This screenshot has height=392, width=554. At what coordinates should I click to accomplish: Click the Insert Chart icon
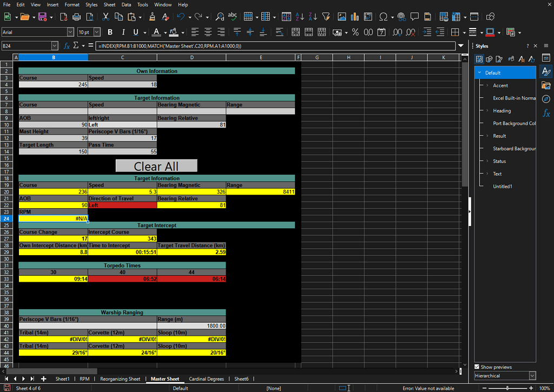tap(355, 17)
